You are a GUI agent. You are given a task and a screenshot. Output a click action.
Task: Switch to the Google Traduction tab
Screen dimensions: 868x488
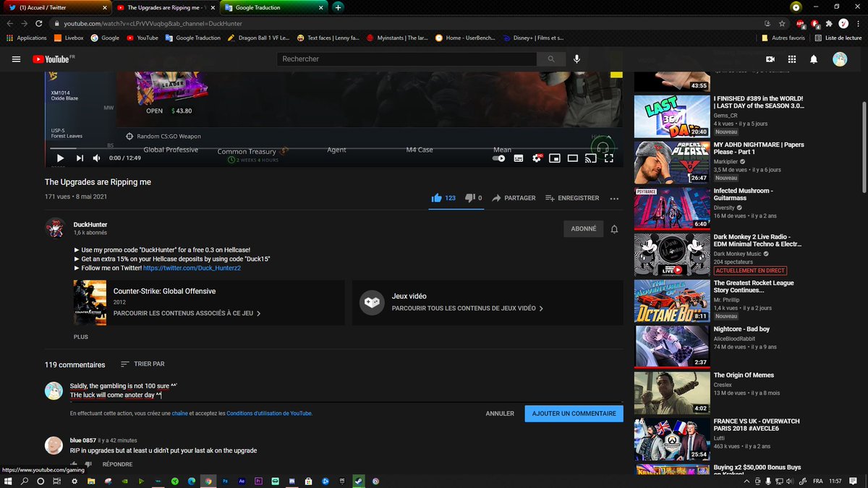pos(273,7)
